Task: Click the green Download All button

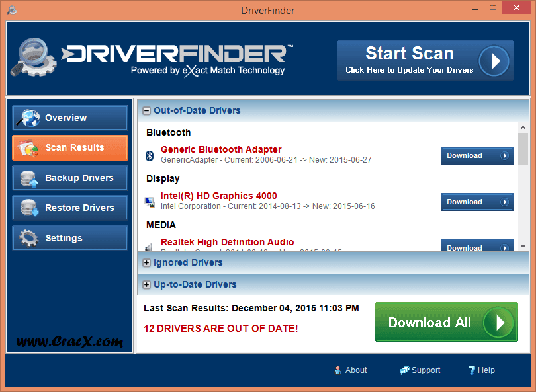Action: coord(447,322)
